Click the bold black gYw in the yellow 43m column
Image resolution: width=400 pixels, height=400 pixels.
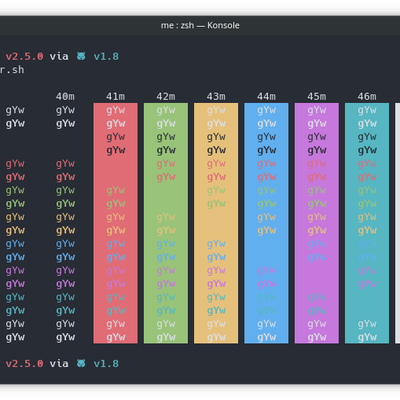pyautogui.click(x=216, y=150)
